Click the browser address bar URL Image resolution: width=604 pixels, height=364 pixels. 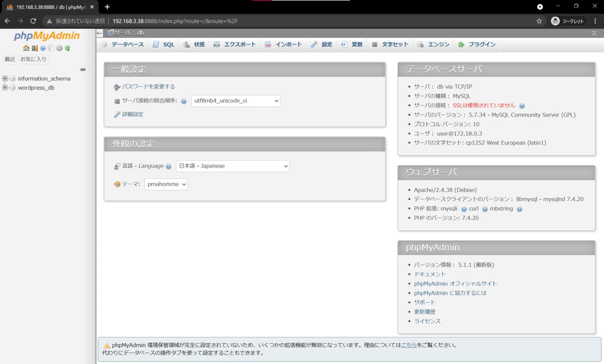coord(175,21)
